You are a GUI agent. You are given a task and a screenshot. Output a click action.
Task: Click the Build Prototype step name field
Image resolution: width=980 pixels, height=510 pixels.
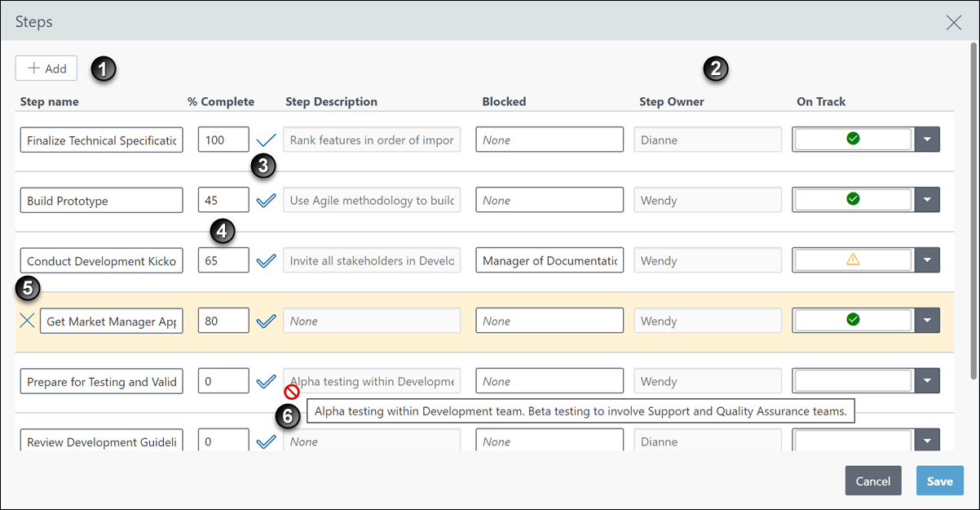101,201
